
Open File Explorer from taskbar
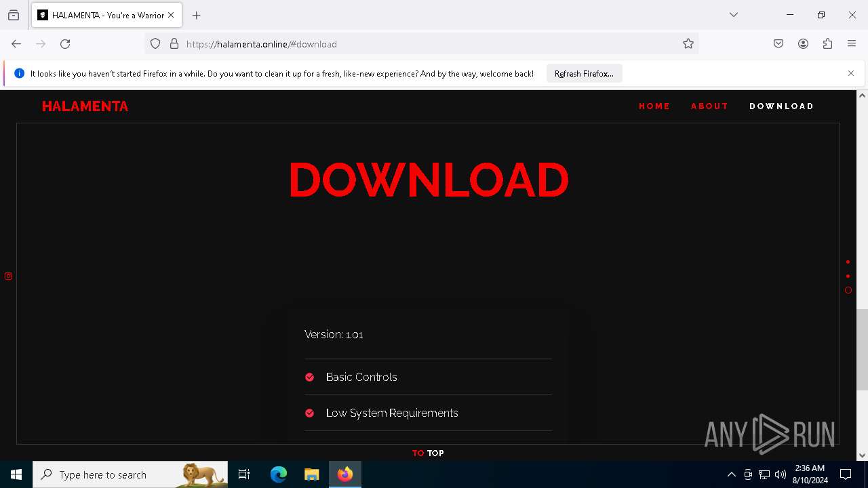tap(311, 474)
